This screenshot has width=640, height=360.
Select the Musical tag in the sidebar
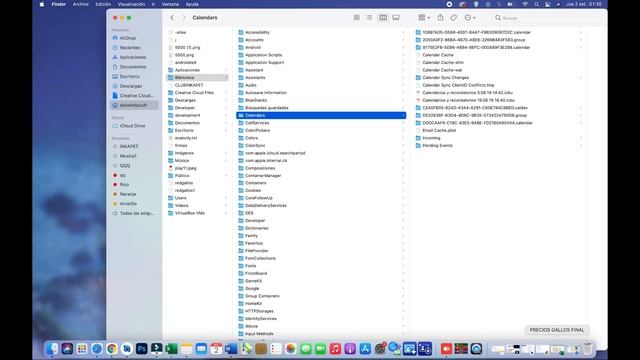(128, 156)
